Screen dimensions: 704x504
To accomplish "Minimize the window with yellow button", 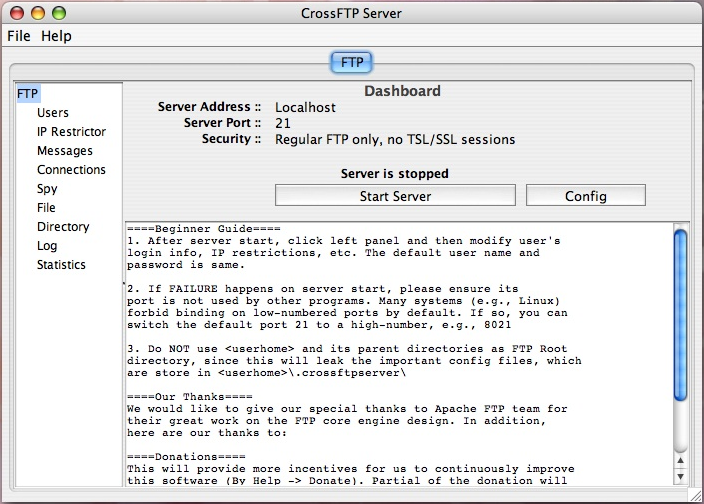I will (38, 13).
